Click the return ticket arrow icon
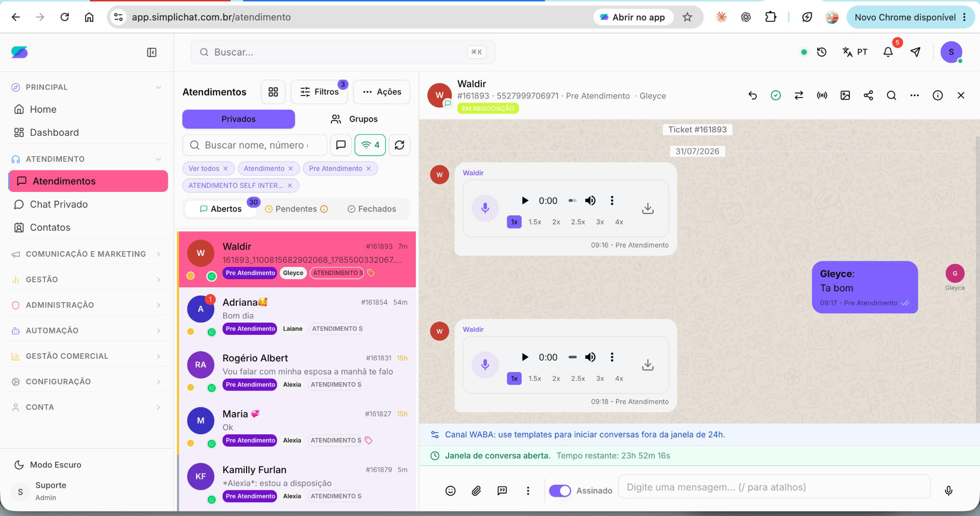The width and height of the screenshot is (980, 516). (752, 95)
